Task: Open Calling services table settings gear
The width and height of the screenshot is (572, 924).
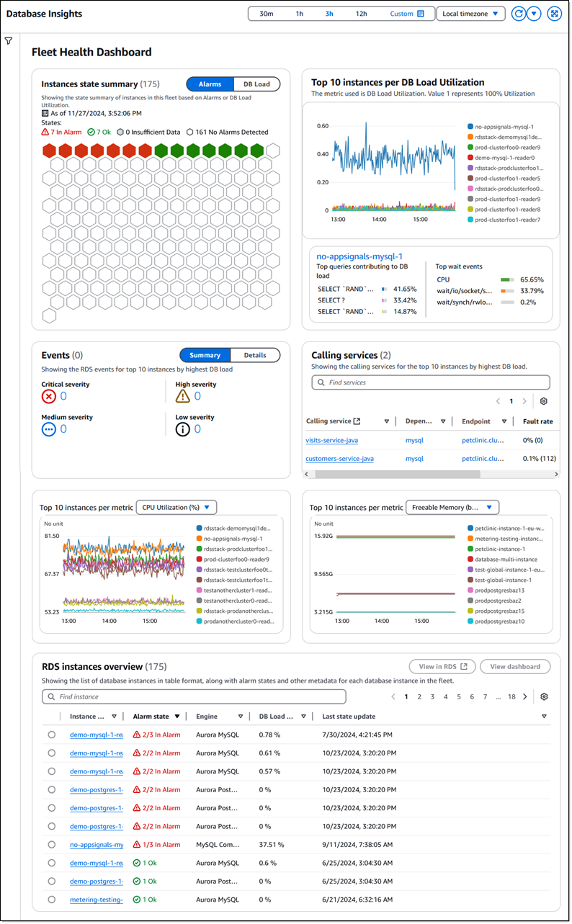Action: 544,401
